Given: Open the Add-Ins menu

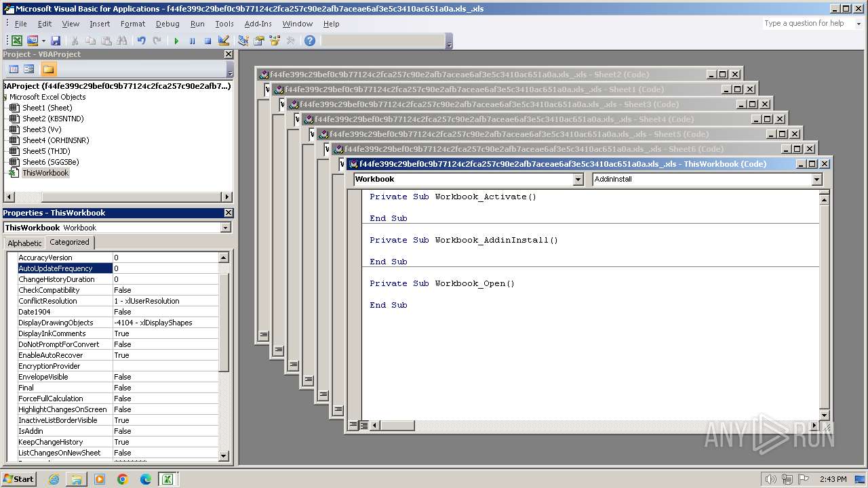Looking at the screenshot, I should tap(258, 24).
